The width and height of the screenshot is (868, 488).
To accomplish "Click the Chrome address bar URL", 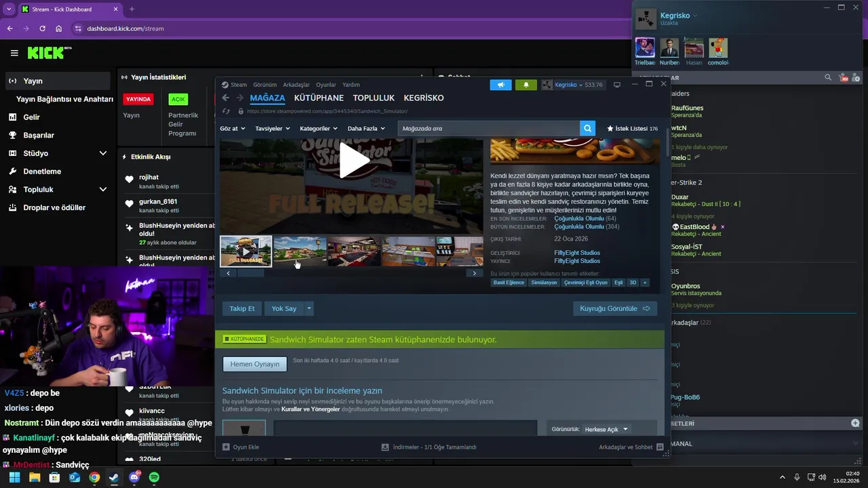I will tap(125, 28).
